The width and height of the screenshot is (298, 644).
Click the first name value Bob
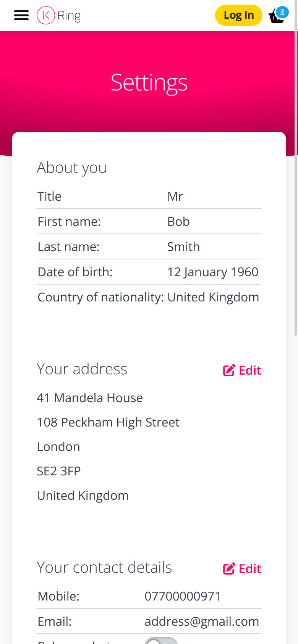coord(178,222)
